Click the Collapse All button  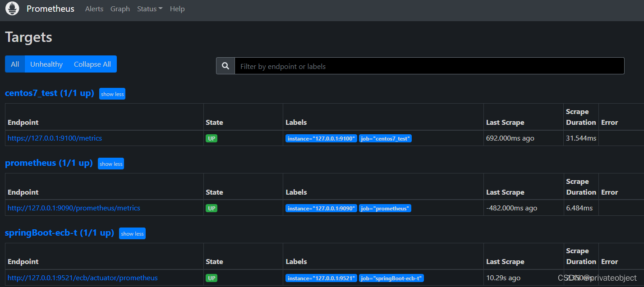pyautogui.click(x=92, y=64)
